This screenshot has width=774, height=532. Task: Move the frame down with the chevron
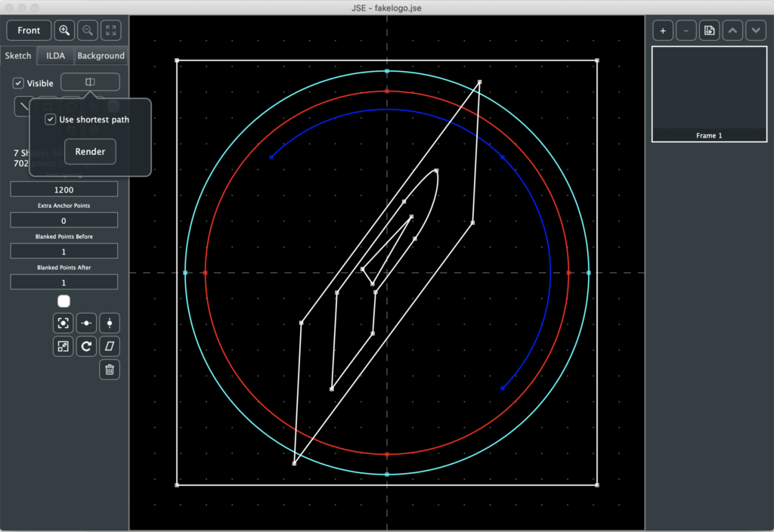756,30
